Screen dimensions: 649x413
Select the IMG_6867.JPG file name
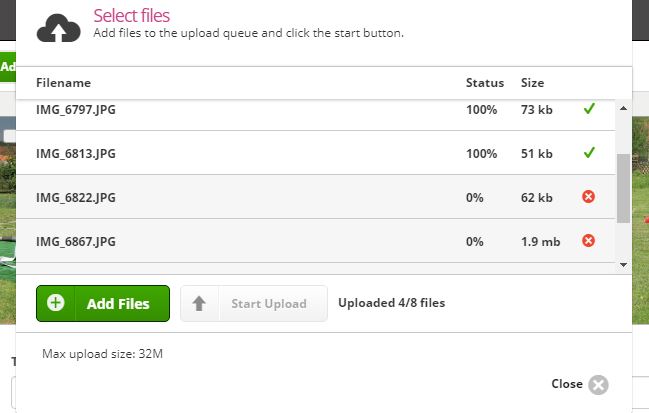click(x=76, y=241)
